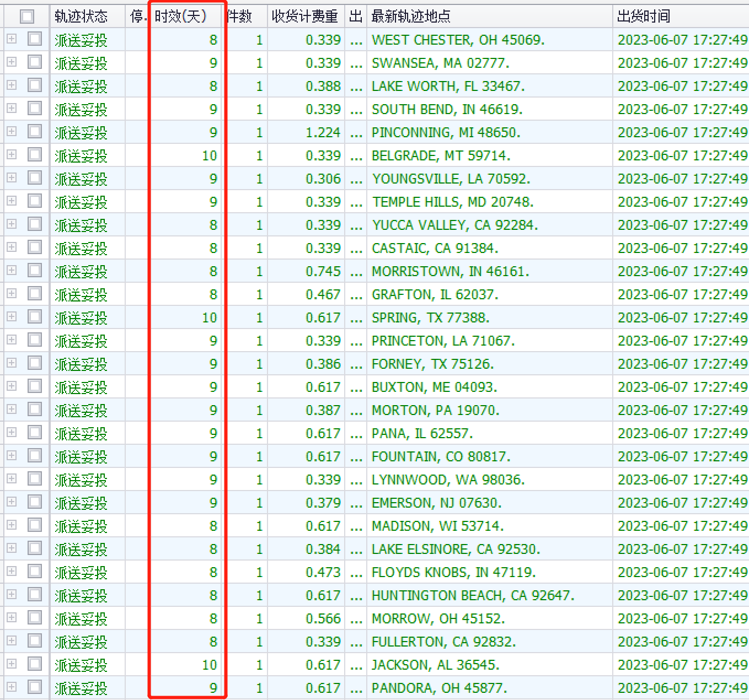The image size is (749, 700).
Task: Sort by the 出货时间 column header
Action: pos(681,17)
